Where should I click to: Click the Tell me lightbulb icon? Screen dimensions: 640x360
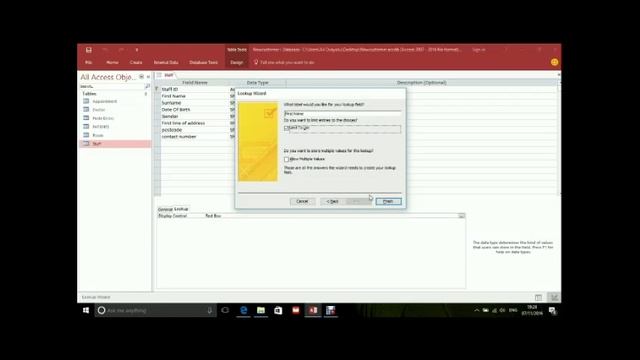[256, 62]
